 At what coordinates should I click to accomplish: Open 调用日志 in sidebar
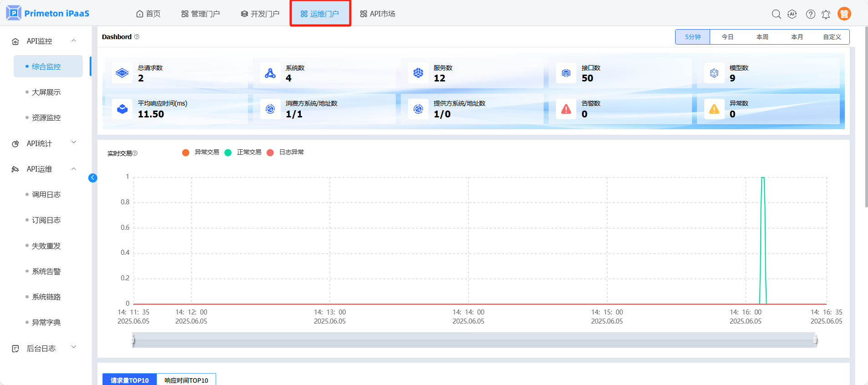pyautogui.click(x=46, y=194)
